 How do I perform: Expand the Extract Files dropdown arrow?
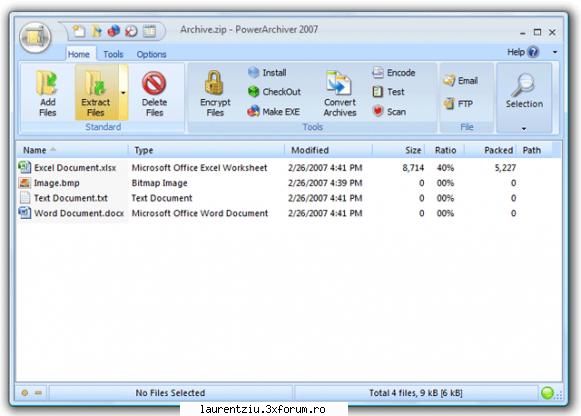pyautogui.click(x=123, y=92)
